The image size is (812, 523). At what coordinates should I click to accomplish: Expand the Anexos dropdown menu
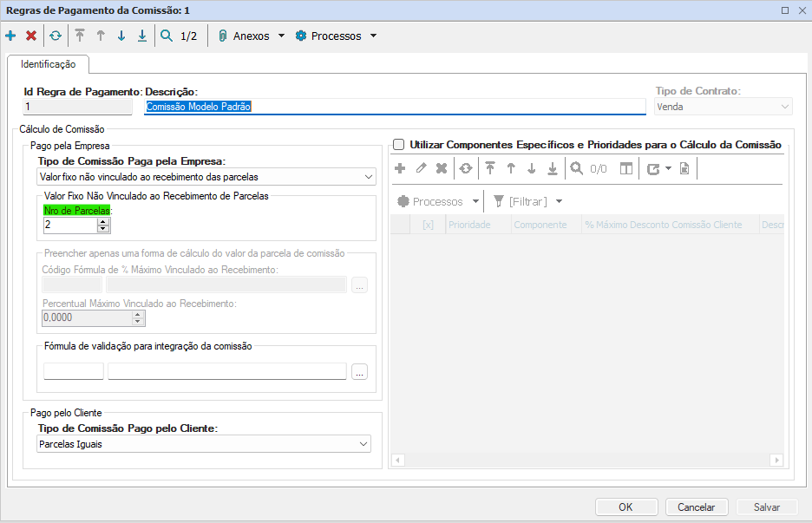[x=252, y=36]
